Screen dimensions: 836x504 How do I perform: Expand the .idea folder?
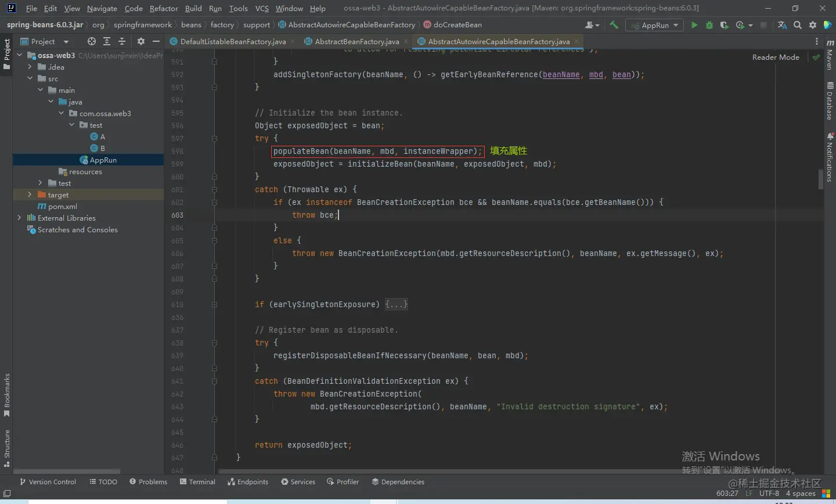point(30,67)
